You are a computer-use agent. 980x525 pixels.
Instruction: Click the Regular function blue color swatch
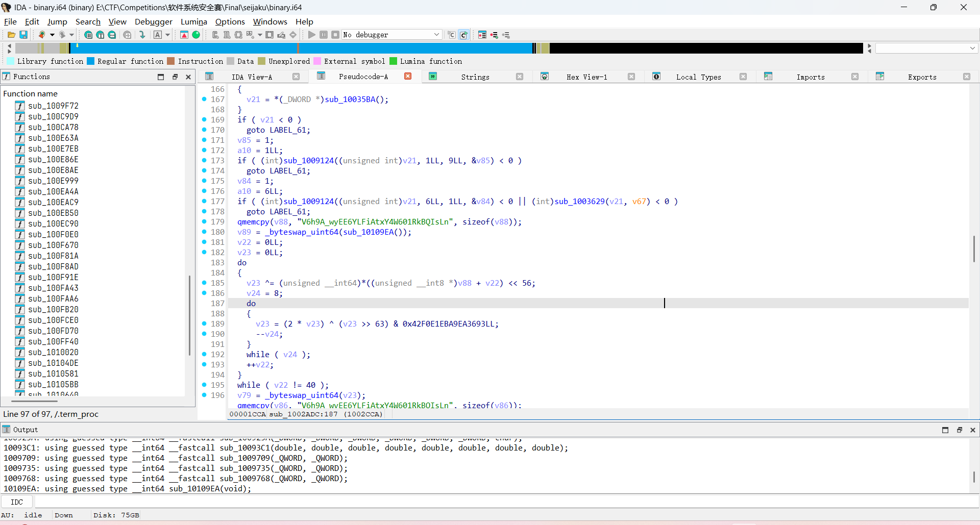91,61
